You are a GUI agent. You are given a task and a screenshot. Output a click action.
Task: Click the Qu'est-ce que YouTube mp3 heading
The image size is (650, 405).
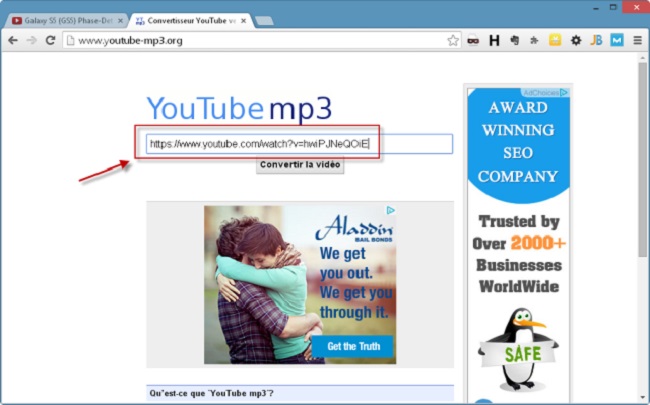pyautogui.click(x=211, y=393)
